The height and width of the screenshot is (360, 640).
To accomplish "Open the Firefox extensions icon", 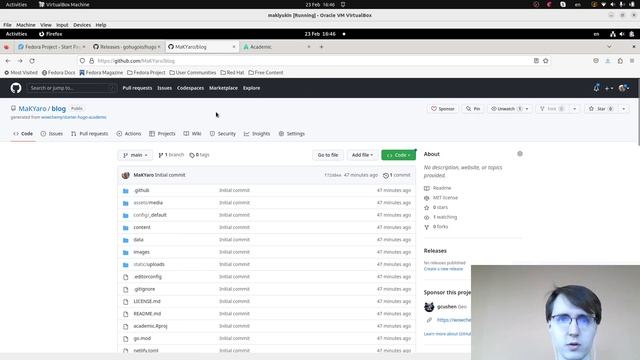I will 620,61.
